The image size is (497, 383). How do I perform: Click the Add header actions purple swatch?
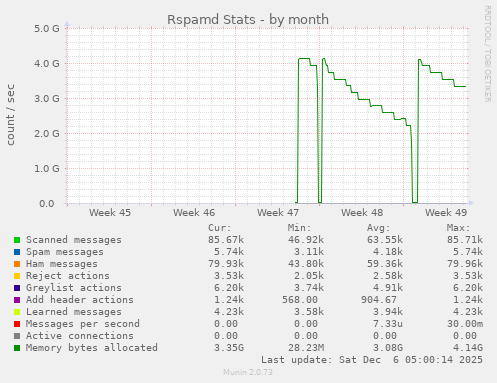point(17,300)
